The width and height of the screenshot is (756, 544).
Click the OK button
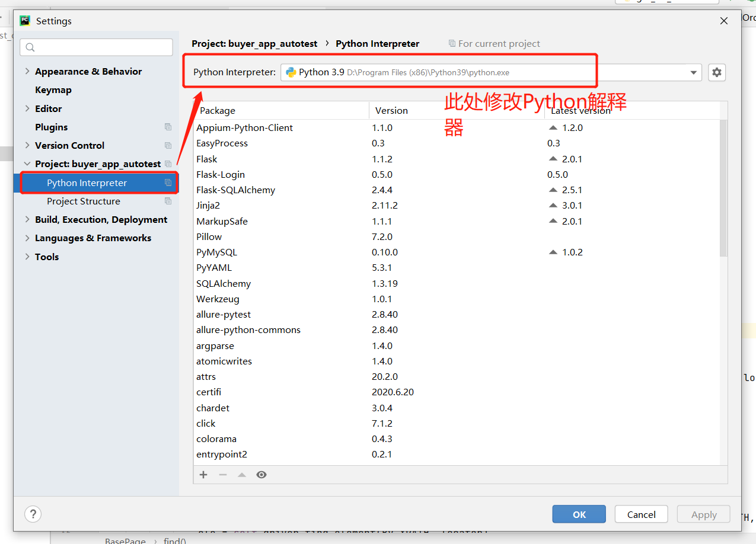click(x=579, y=514)
